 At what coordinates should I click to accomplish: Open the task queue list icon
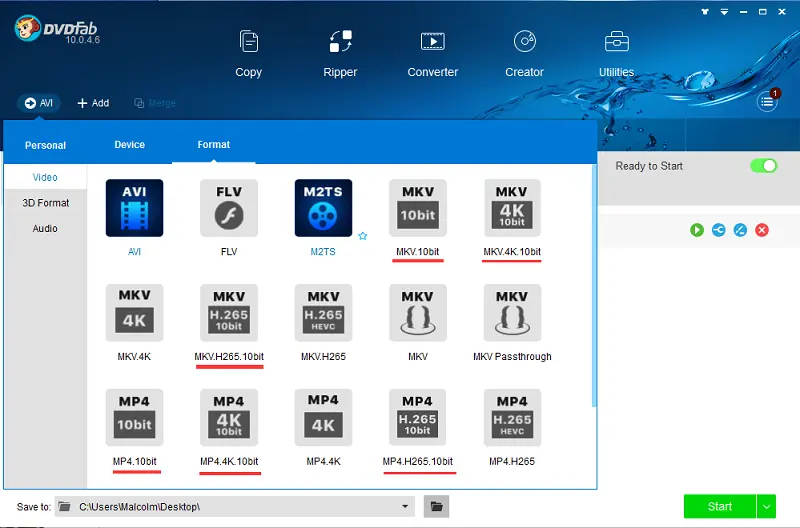767,100
